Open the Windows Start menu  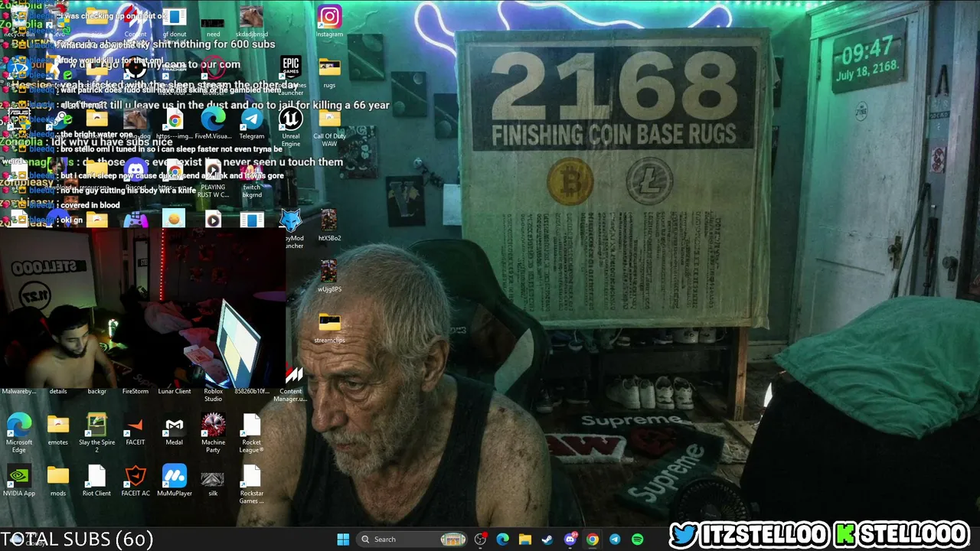click(x=343, y=540)
